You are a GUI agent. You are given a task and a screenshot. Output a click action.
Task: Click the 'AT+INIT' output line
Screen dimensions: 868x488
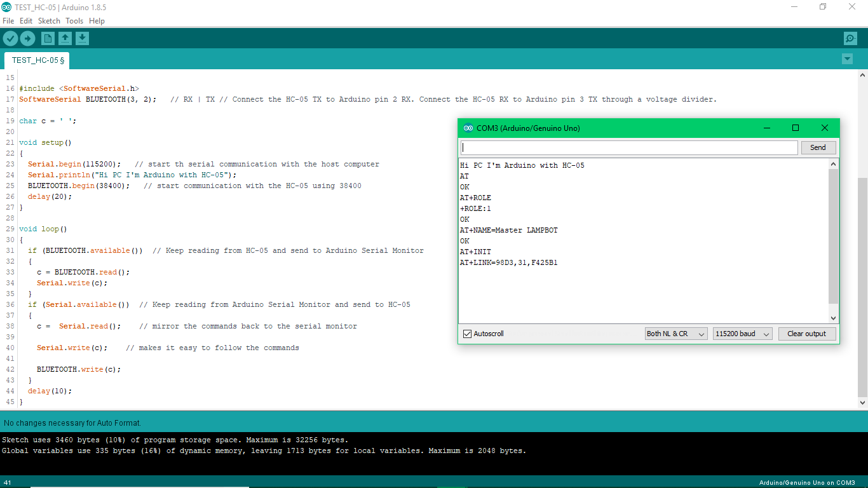click(475, 252)
